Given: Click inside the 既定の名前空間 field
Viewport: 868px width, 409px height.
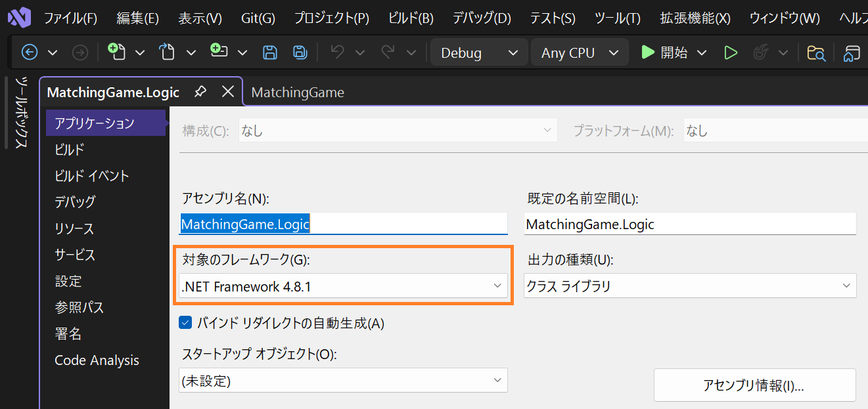Looking at the screenshot, I should 690,223.
